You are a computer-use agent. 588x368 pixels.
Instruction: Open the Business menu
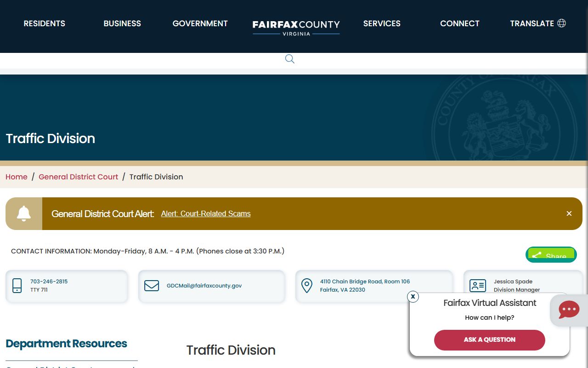[x=122, y=23]
